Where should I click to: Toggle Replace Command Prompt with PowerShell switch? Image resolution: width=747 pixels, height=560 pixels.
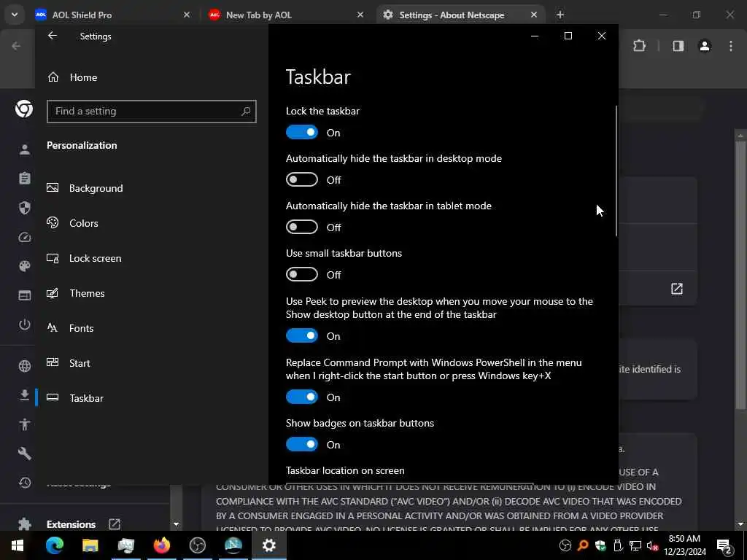pyautogui.click(x=301, y=397)
